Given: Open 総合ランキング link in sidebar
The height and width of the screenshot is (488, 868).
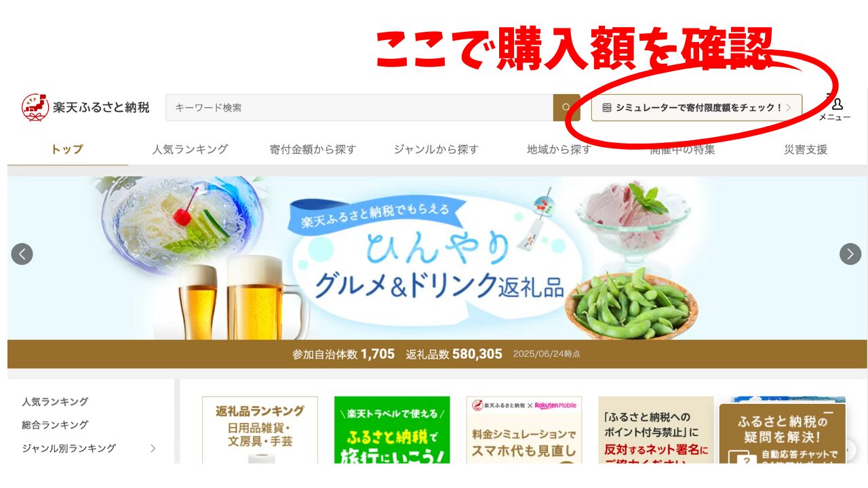Looking at the screenshot, I should click(55, 425).
